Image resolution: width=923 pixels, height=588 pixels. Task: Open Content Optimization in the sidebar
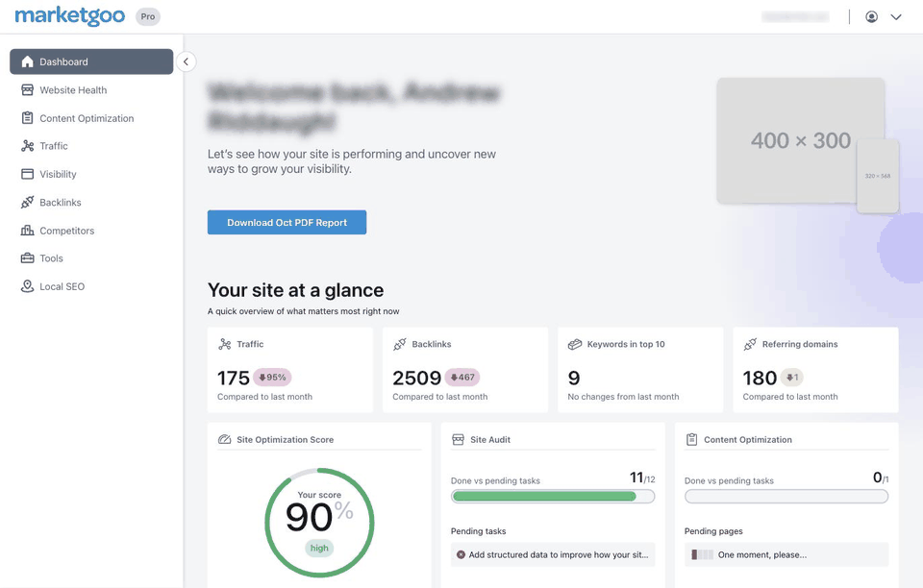click(91, 118)
